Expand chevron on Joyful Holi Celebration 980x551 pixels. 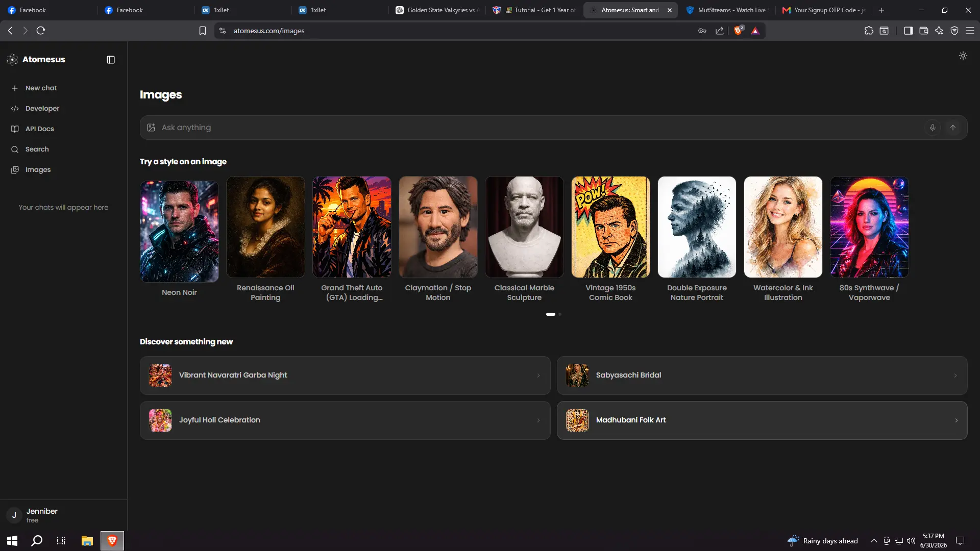coord(538,420)
